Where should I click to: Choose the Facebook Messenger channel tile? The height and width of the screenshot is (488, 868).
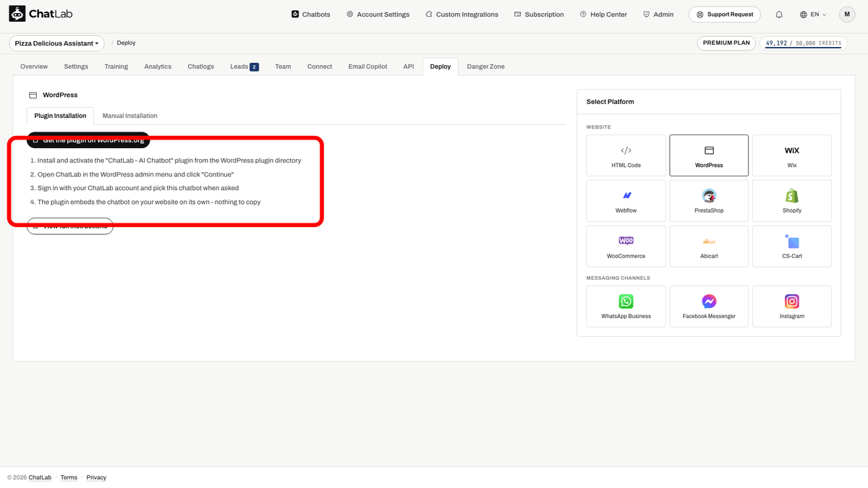709,307
